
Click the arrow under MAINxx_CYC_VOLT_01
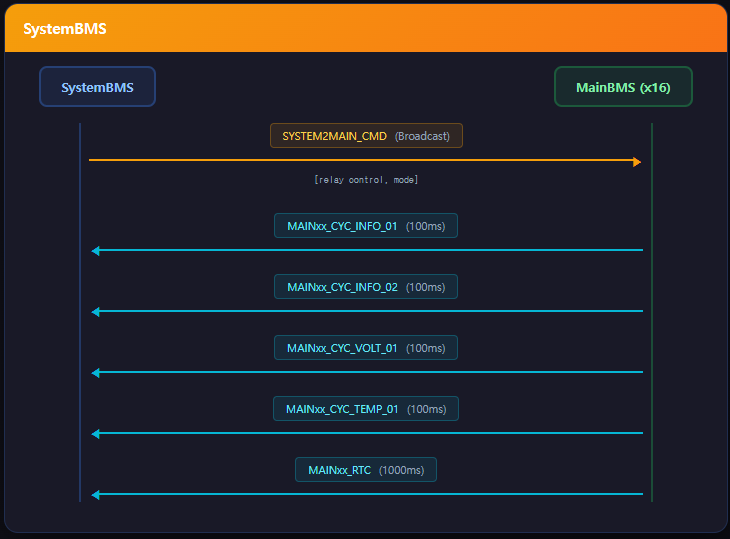366,373
